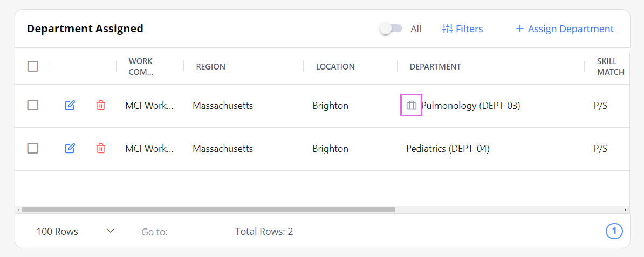Select the Pediatrics row checkbox
644x257 pixels.
(x=33, y=148)
